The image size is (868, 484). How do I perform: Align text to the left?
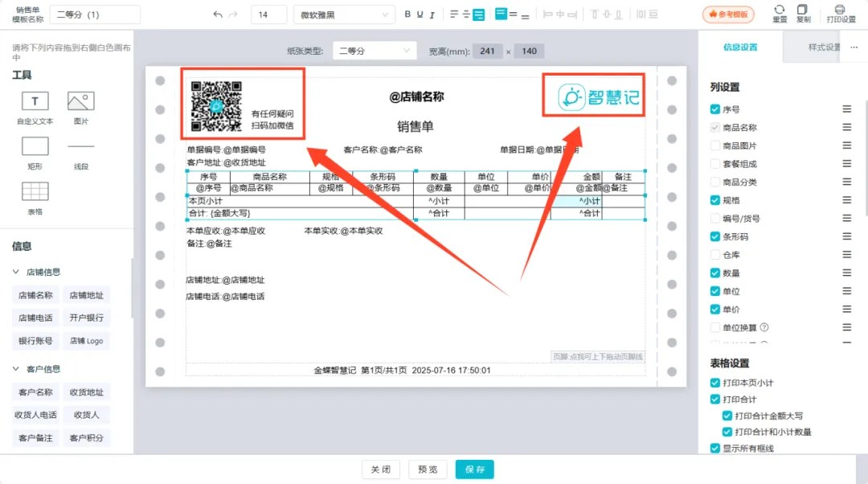tap(454, 14)
